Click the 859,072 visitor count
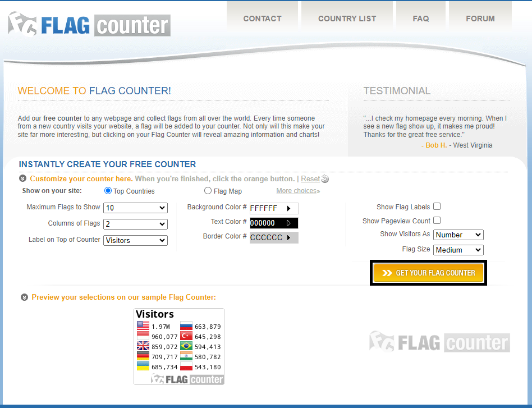 (x=164, y=347)
